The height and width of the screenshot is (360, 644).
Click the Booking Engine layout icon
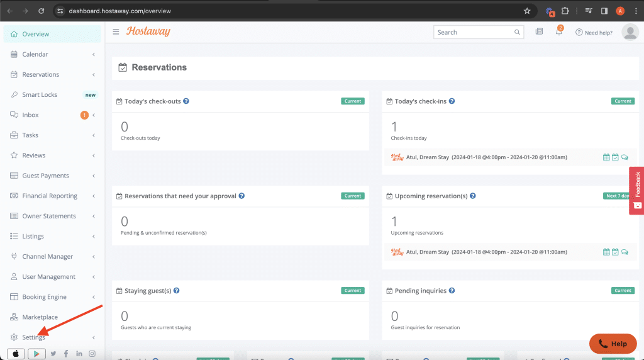tap(14, 296)
